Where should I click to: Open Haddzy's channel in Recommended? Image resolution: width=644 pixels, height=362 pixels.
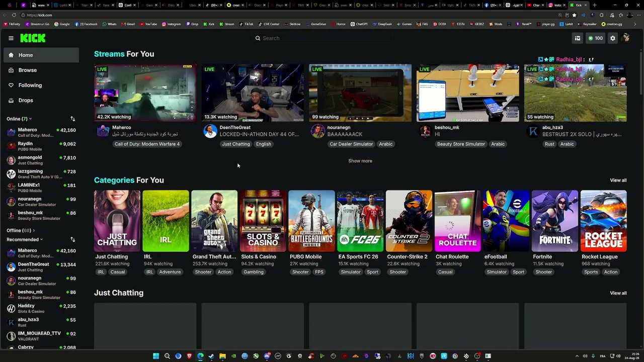[41, 308]
